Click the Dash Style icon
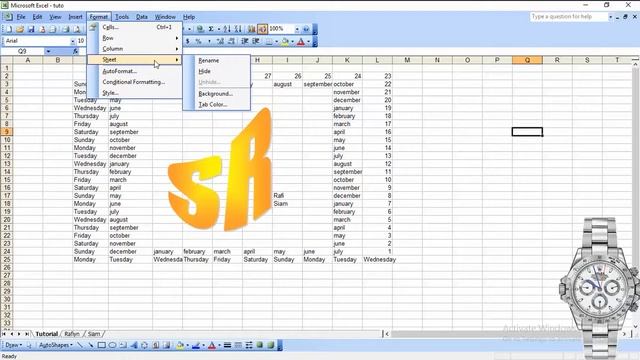 click(238, 345)
